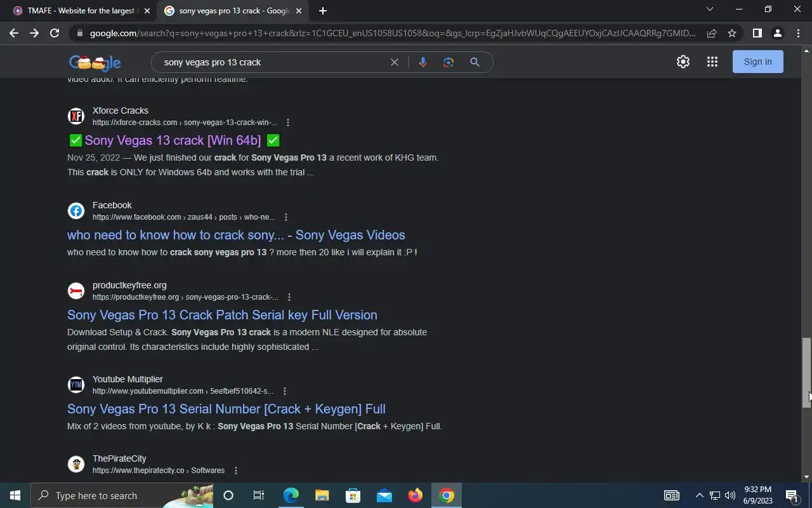Go to Google homepage via the logo
Viewport: 812px width, 508px height.
tap(95, 62)
